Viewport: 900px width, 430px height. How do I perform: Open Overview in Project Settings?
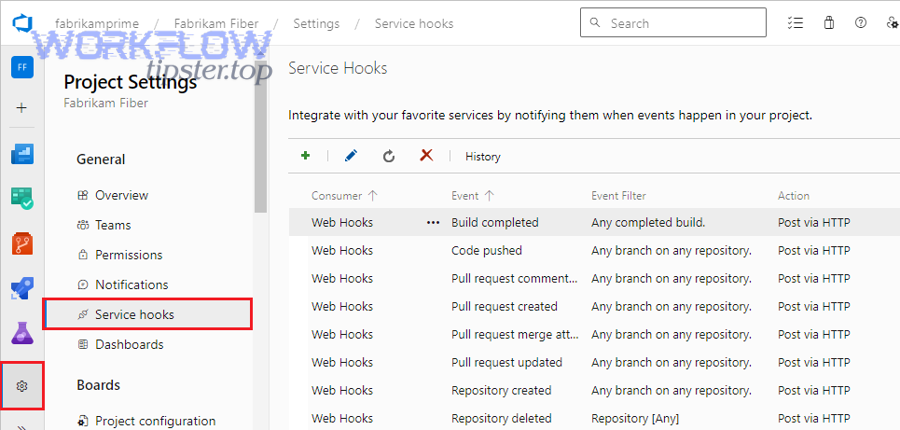pyautogui.click(x=122, y=195)
